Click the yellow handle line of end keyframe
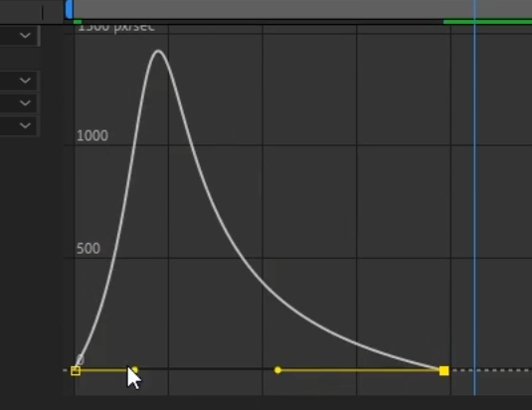This screenshot has height=410, width=532. click(x=360, y=370)
